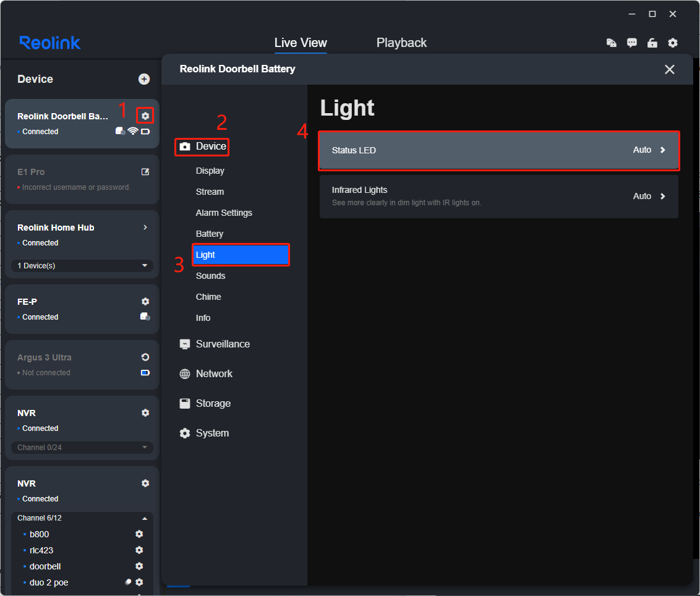Image resolution: width=700 pixels, height=596 pixels.
Task: Open Infrared Lights Auto option
Action: tap(498, 197)
